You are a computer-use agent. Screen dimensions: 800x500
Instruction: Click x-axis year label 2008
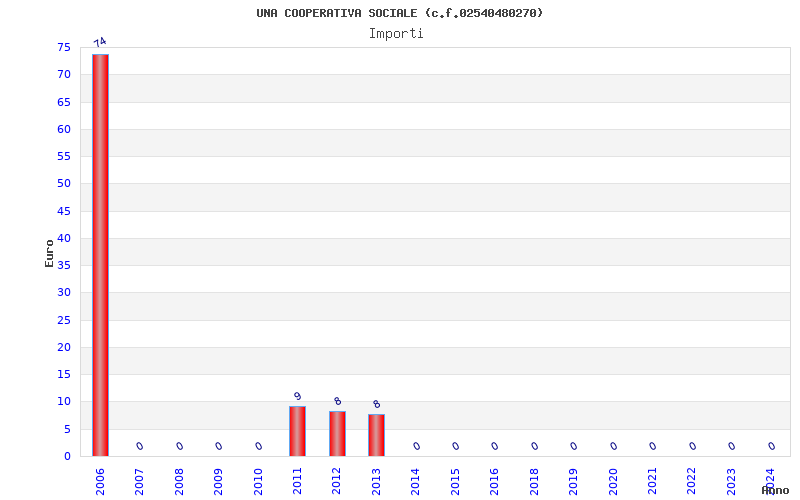pos(179,482)
